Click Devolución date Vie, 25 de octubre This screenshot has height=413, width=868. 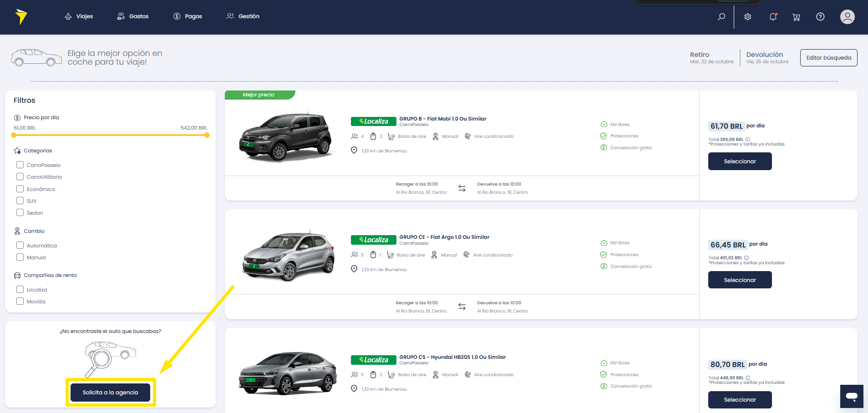767,62
